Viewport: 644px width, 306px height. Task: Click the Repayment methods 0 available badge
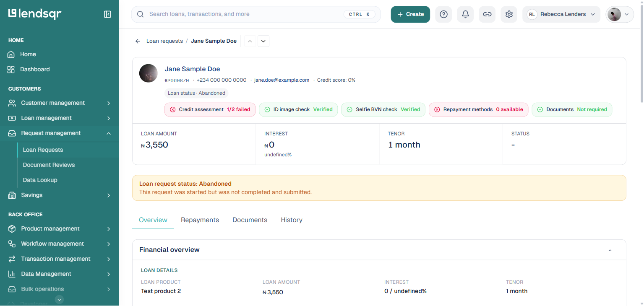(x=479, y=110)
